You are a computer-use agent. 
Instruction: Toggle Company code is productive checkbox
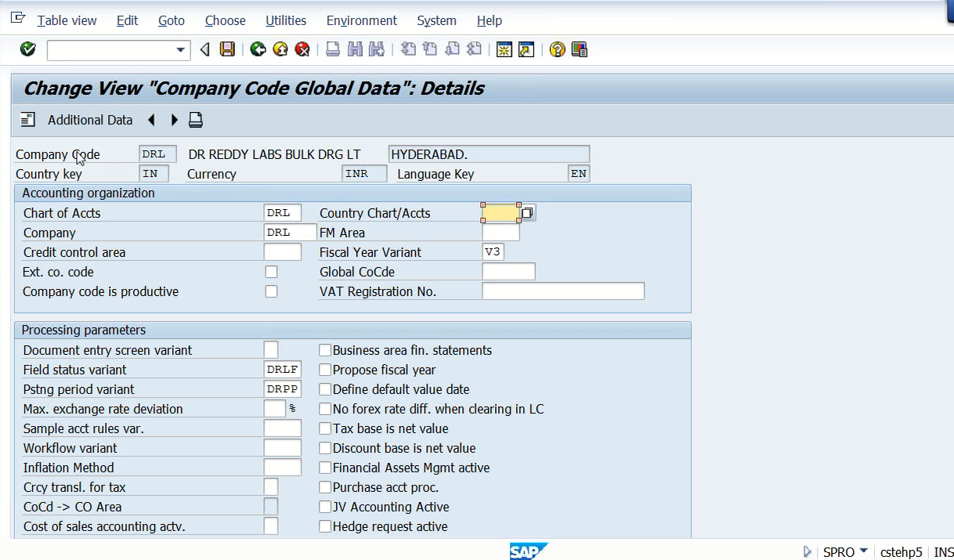tap(271, 291)
